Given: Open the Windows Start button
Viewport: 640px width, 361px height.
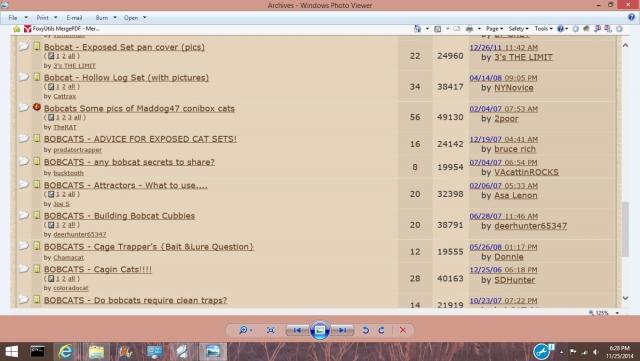Looking at the screenshot, I should [x=11, y=351].
